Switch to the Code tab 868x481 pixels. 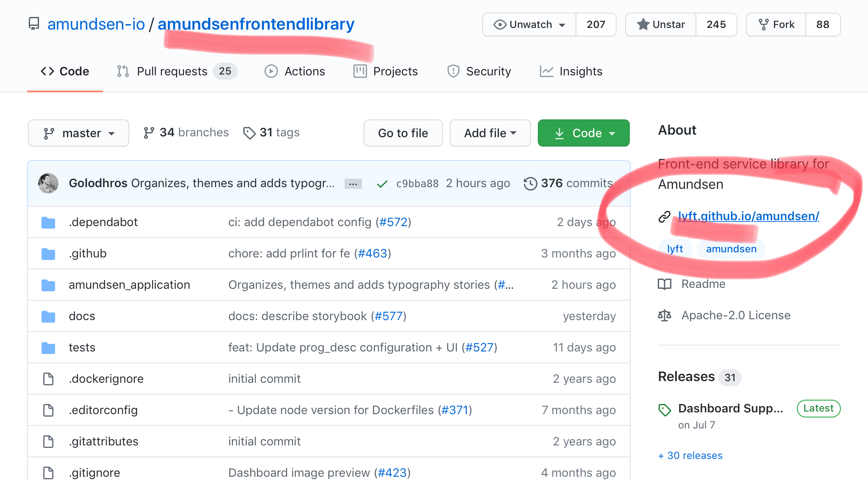tap(65, 71)
